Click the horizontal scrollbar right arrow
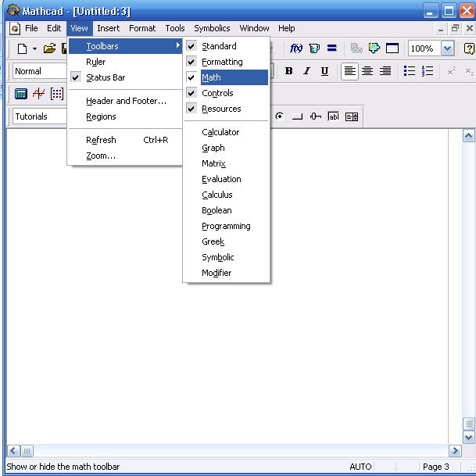This screenshot has width=476, height=476. coord(455,451)
